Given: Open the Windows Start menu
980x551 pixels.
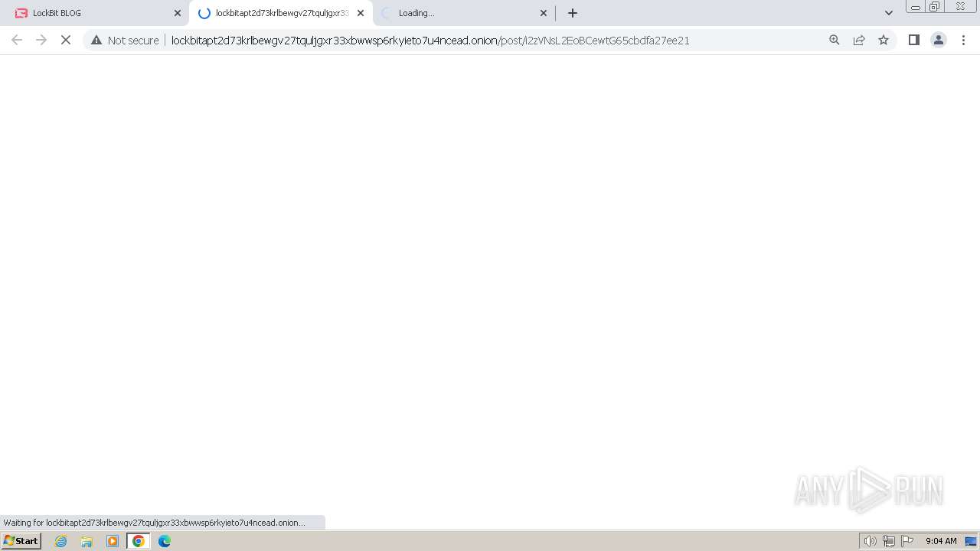Looking at the screenshot, I should coord(21,541).
